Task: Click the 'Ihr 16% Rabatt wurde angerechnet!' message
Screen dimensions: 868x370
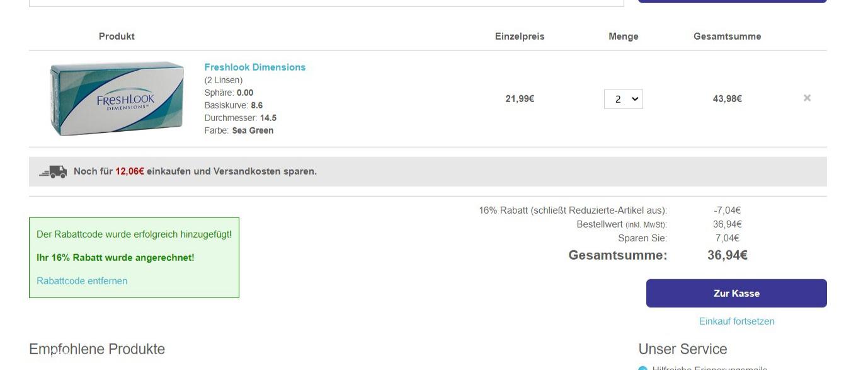Action: point(115,258)
